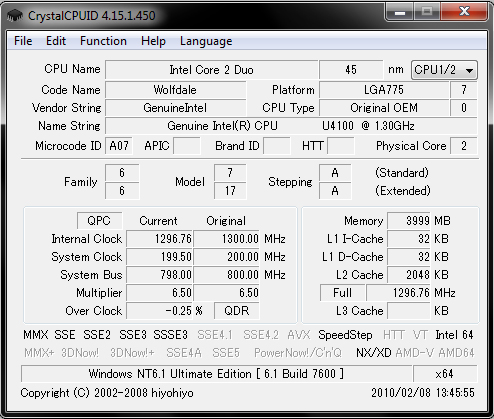Click the Memory value 3999
The width and height of the screenshot is (494, 419).
click(x=409, y=221)
